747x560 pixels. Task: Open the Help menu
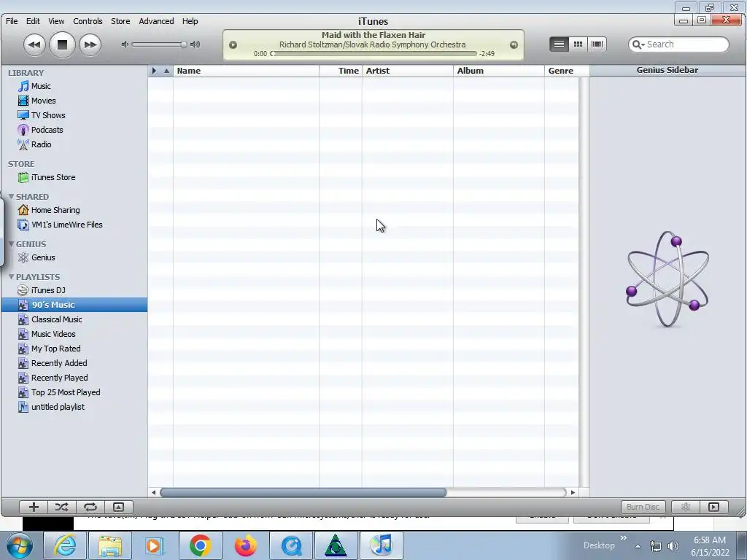pyautogui.click(x=190, y=21)
